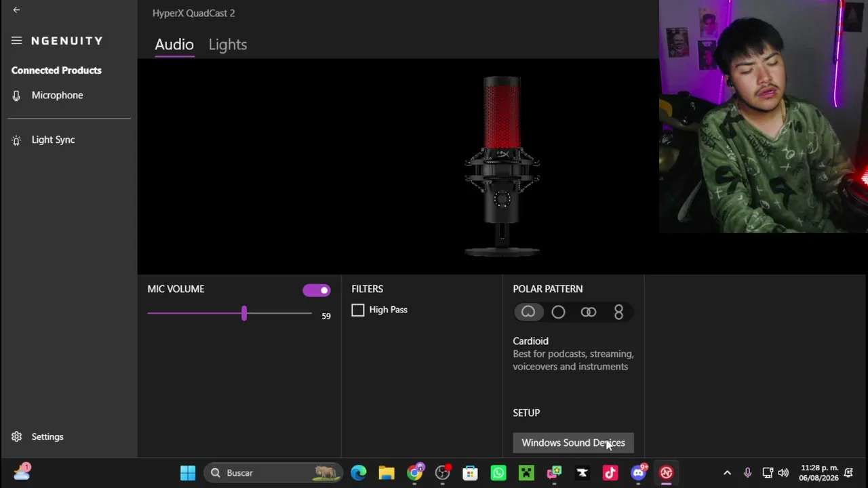
Task: Open the weather widget on the taskbar
Action: (x=22, y=472)
